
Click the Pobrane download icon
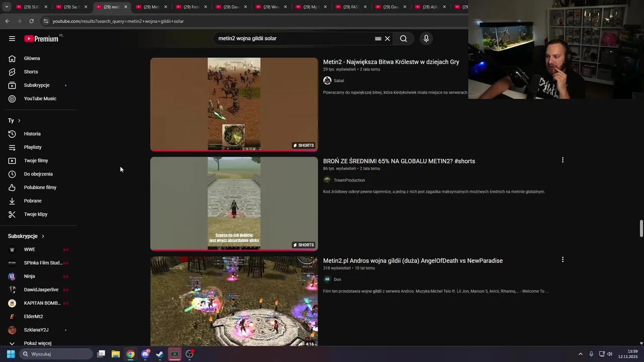pos(12,201)
